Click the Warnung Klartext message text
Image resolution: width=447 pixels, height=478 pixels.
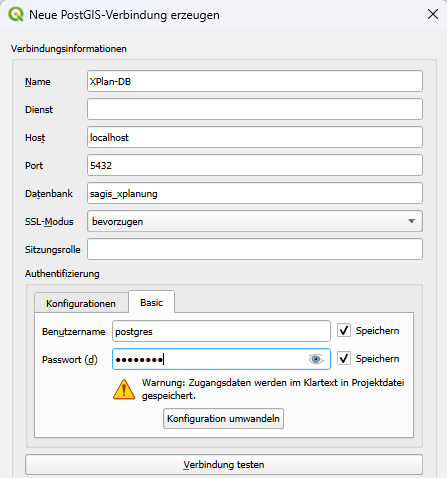coord(273,389)
